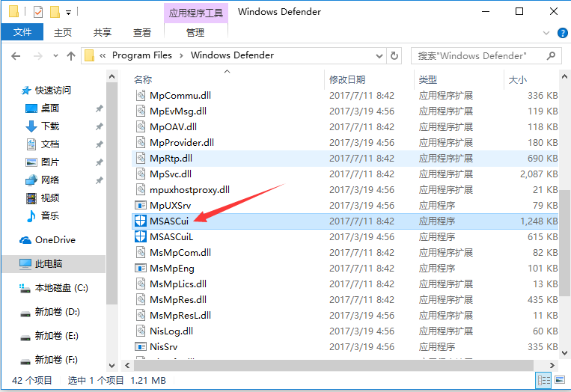The height and width of the screenshot is (392, 571).
Task: Click the Refresh button beside address bar
Action: coord(396,55)
